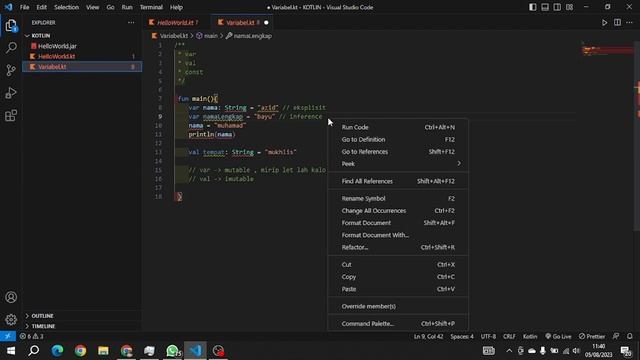
Task: Switch to the HelloWorld.kt editor tab
Action: (177, 22)
